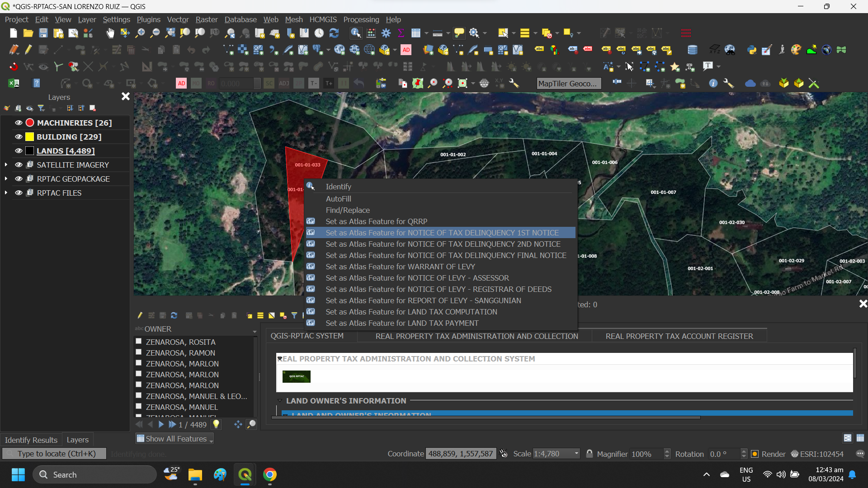Refresh the map canvas
This screenshot has width=868, height=488.
tap(335, 33)
